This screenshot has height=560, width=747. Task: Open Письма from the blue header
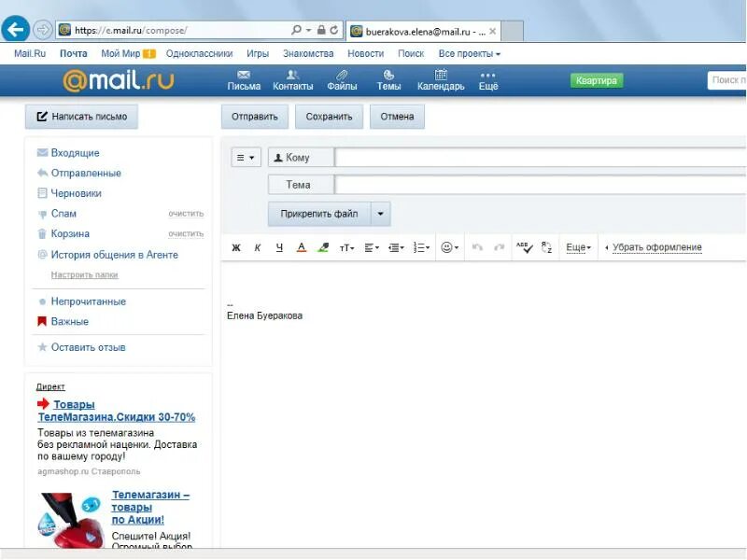244,80
